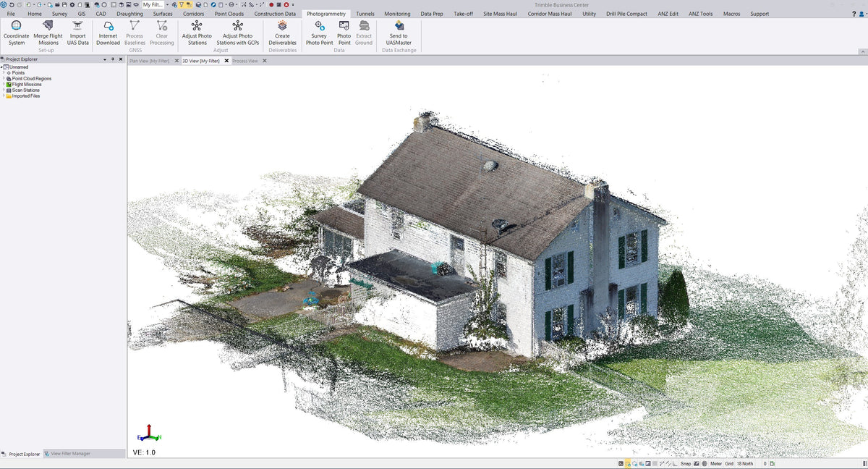Viewport: 868px width, 469px height.
Task: Run Adjust Photo Stations with GCPs
Action: 238,33
